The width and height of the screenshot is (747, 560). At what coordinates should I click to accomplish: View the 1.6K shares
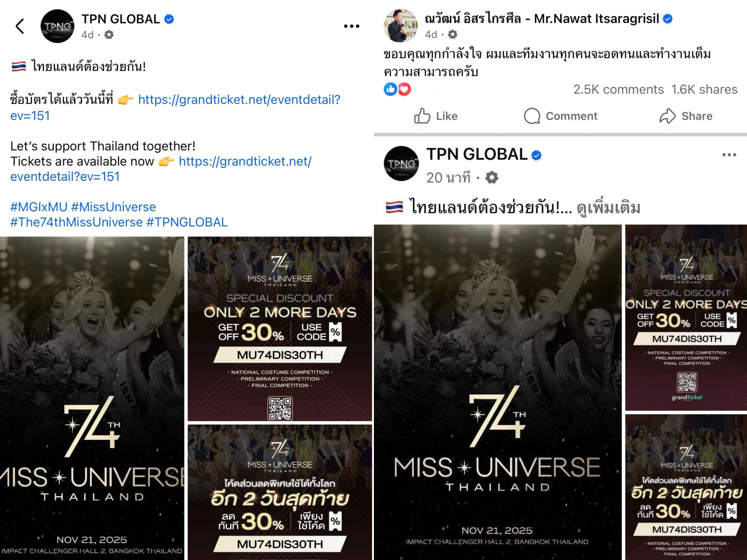tap(704, 89)
